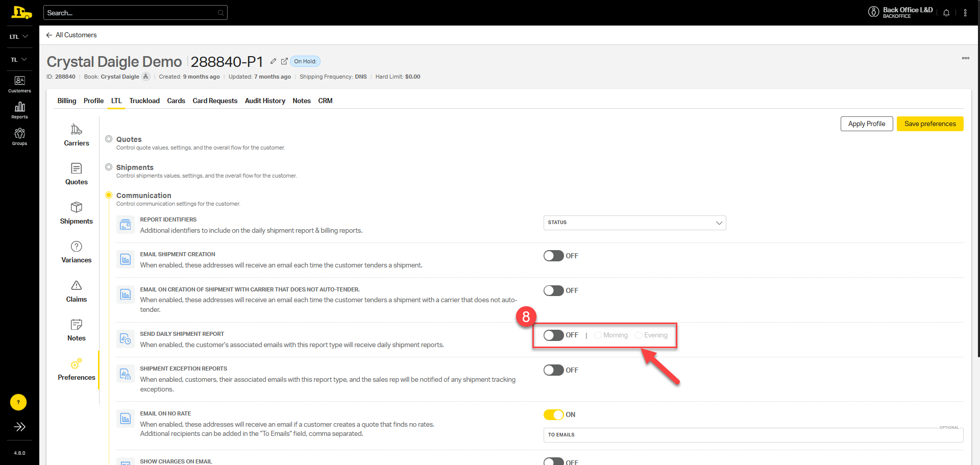Click the external link icon beside customer name
980x465 pixels.
pos(284,61)
